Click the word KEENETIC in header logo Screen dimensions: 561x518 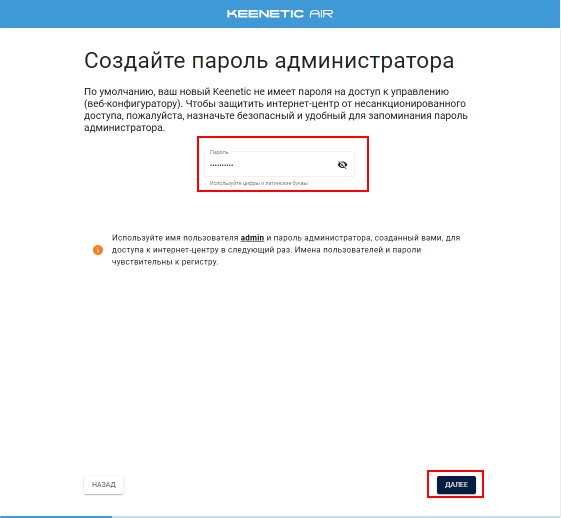point(265,14)
